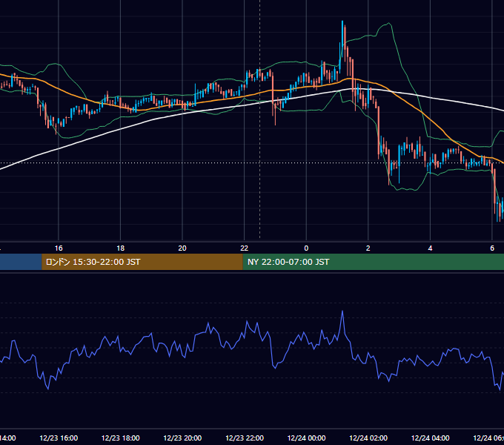Click the 12/24 02:00 time label
Viewport: 504px width, 445px height.
pos(368,438)
